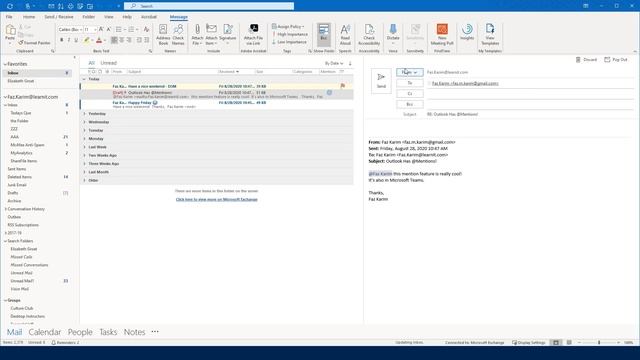
Task: Collapse the Favorites section
Action: tap(5, 64)
